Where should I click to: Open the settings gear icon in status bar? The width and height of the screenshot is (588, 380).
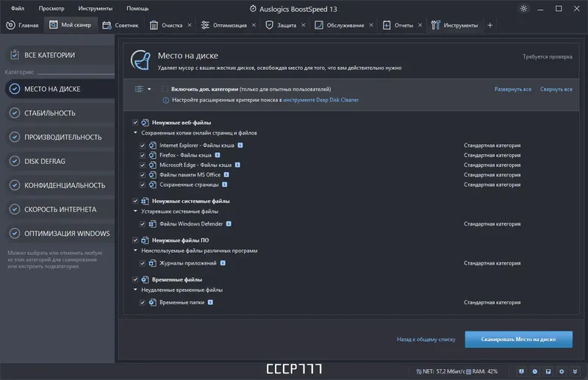click(562, 371)
